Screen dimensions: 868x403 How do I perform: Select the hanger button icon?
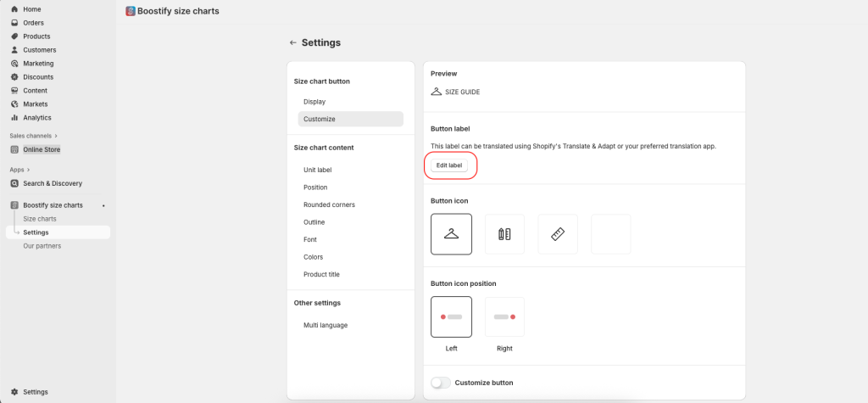(451, 234)
